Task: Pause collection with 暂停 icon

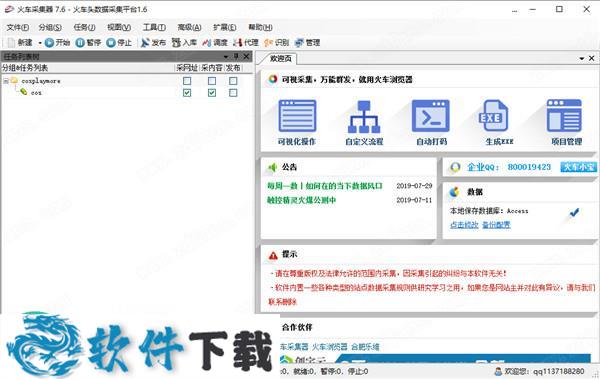Action: point(80,42)
